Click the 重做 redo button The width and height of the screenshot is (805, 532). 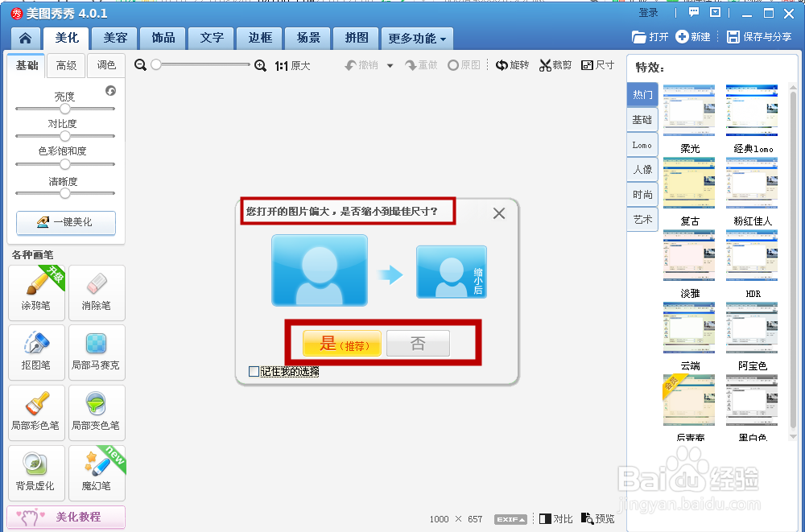click(421, 65)
